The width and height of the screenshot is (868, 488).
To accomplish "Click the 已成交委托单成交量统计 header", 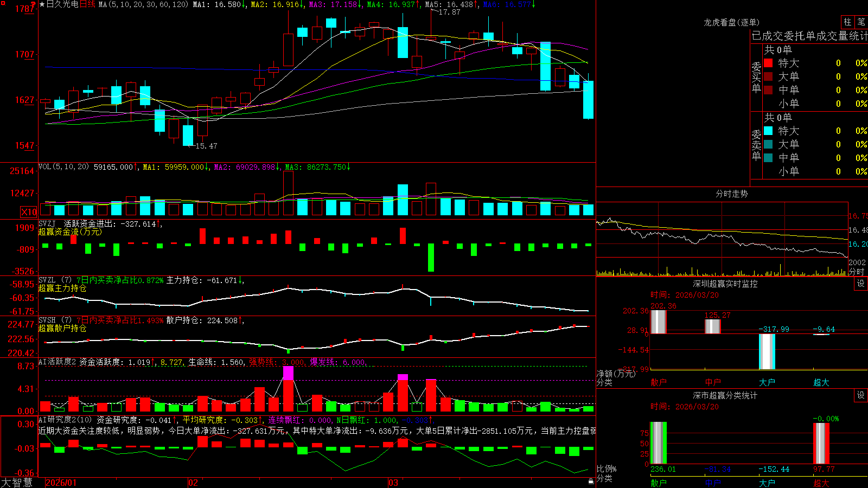I will coord(809,36).
